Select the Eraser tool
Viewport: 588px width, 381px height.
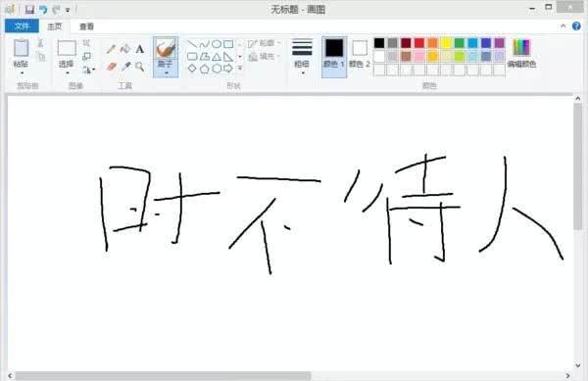111,67
